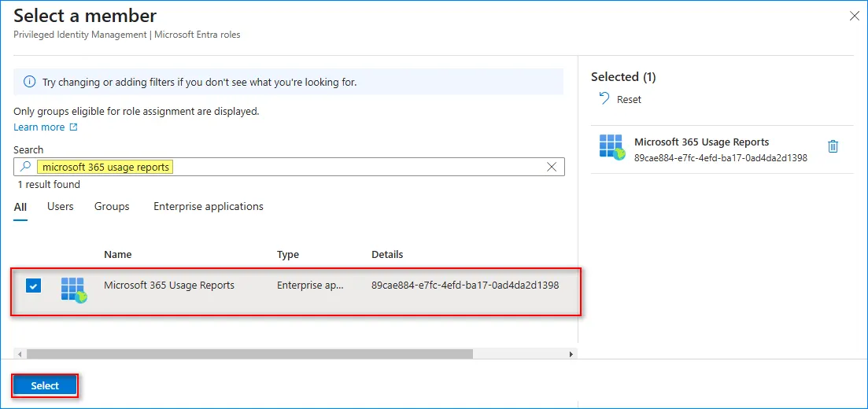Click the magnifier icon in the search box
The height and width of the screenshot is (409, 868).
[x=25, y=167]
